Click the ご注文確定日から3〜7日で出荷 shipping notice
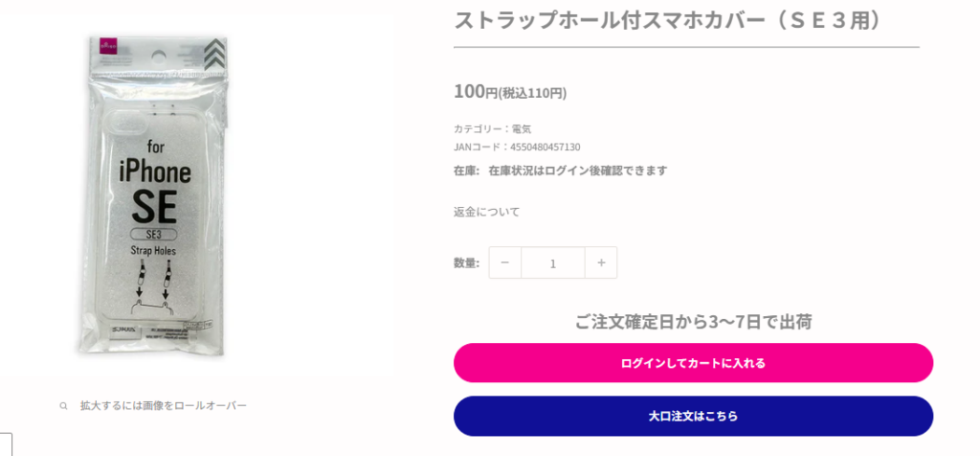980x456 pixels. click(x=693, y=322)
